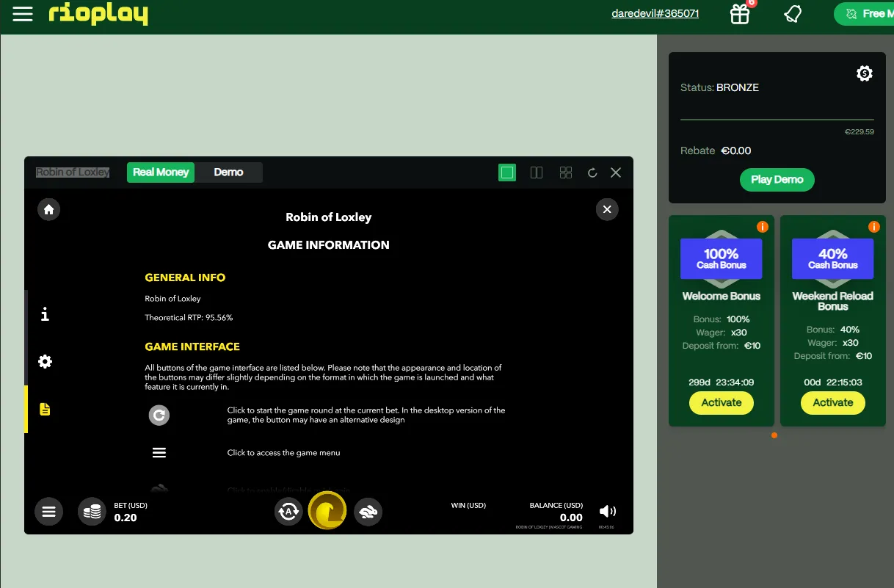Viewport: 894px width, 588px height.
Task: Spin the reels with the gold button
Action: pyautogui.click(x=327, y=510)
